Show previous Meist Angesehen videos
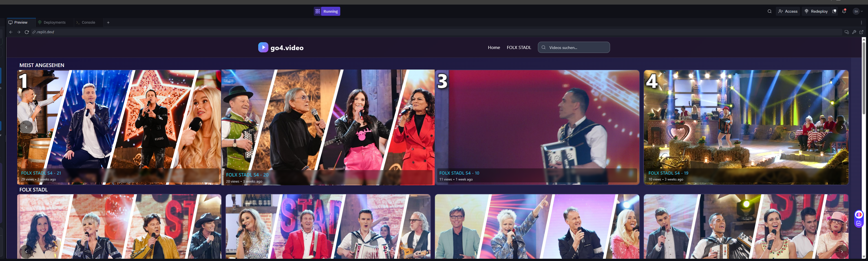Screen dimensions: 868x261 tap(26, 127)
